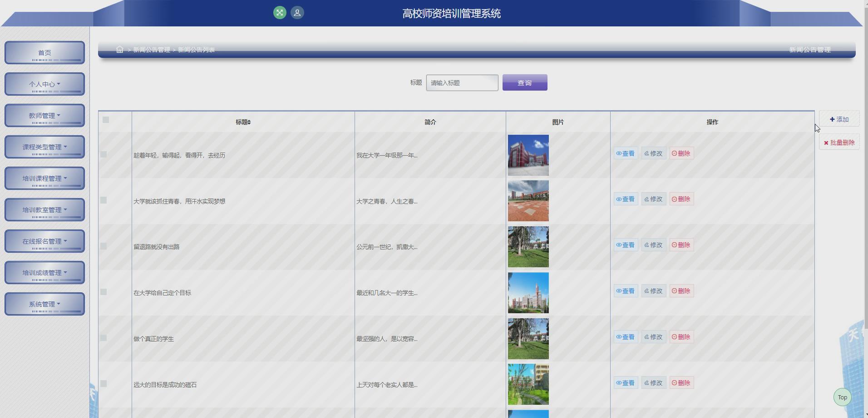Check the select-all checkbox in the table header

[x=105, y=120]
